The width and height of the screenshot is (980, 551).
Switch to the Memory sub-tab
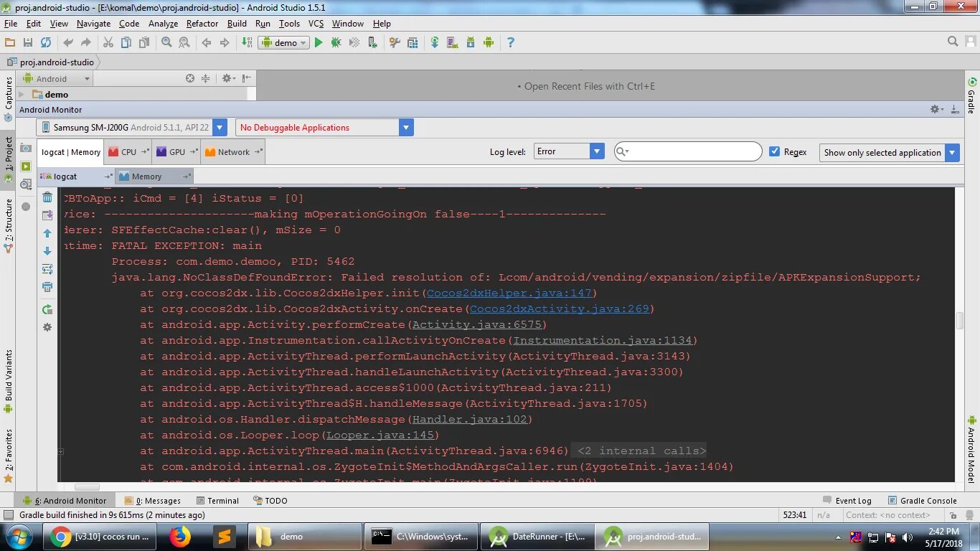click(155, 176)
